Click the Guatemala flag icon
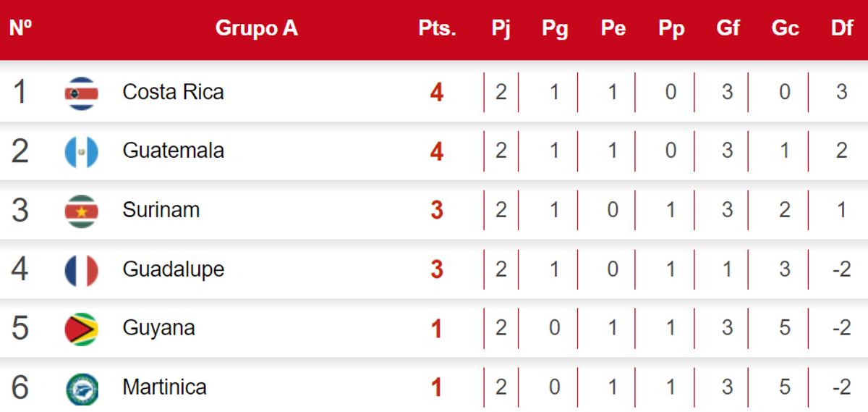 [x=81, y=151]
